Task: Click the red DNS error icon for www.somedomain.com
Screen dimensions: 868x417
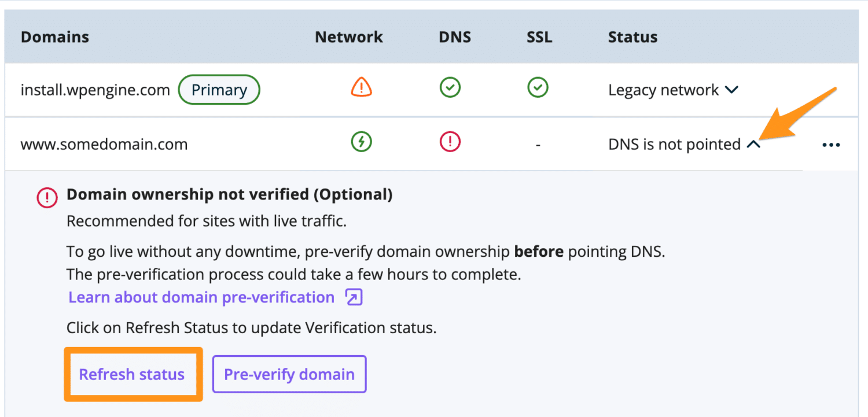Action: click(450, 142)
